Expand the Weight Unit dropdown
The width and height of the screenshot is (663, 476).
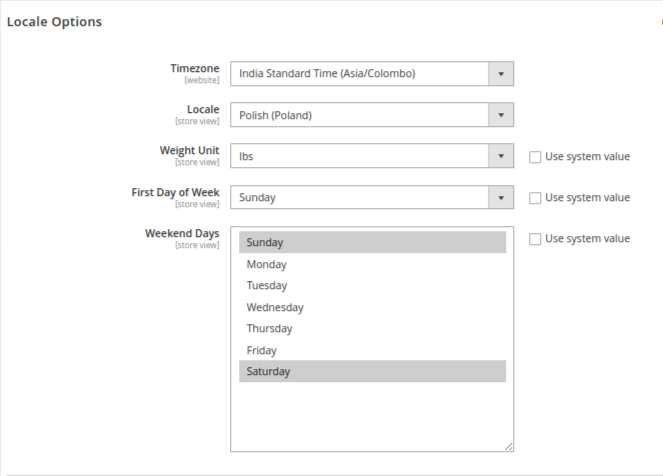click(371, 156)
